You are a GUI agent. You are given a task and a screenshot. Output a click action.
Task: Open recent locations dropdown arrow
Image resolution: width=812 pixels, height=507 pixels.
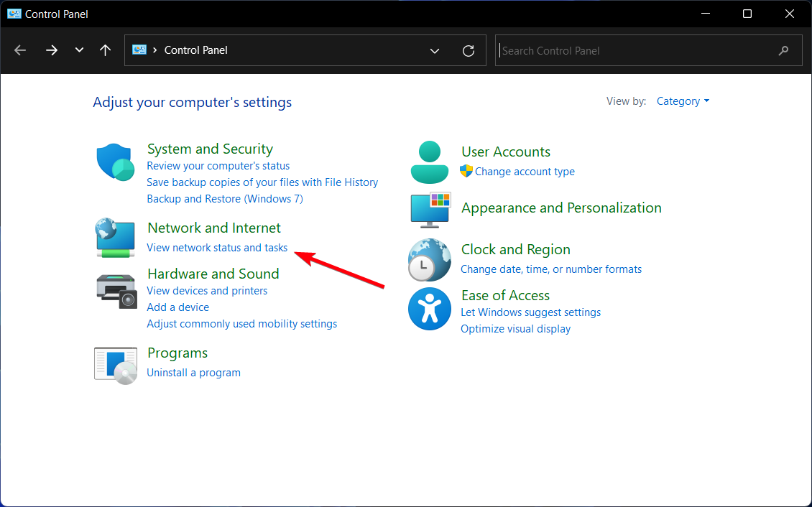(79, 50)
